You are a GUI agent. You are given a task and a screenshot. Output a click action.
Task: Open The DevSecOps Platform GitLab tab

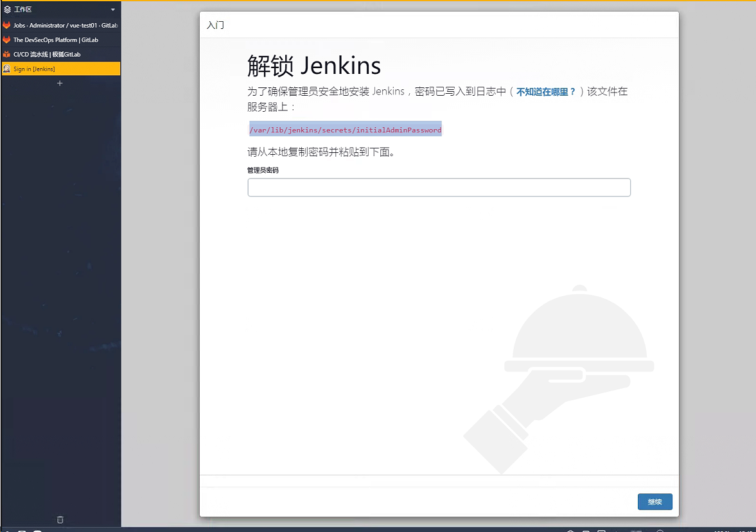pos(61,40)
